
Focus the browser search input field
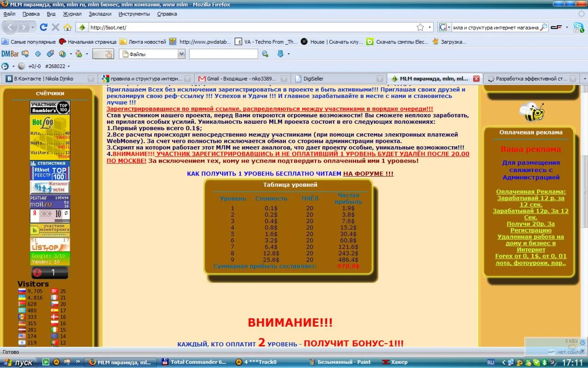[495, 27]
